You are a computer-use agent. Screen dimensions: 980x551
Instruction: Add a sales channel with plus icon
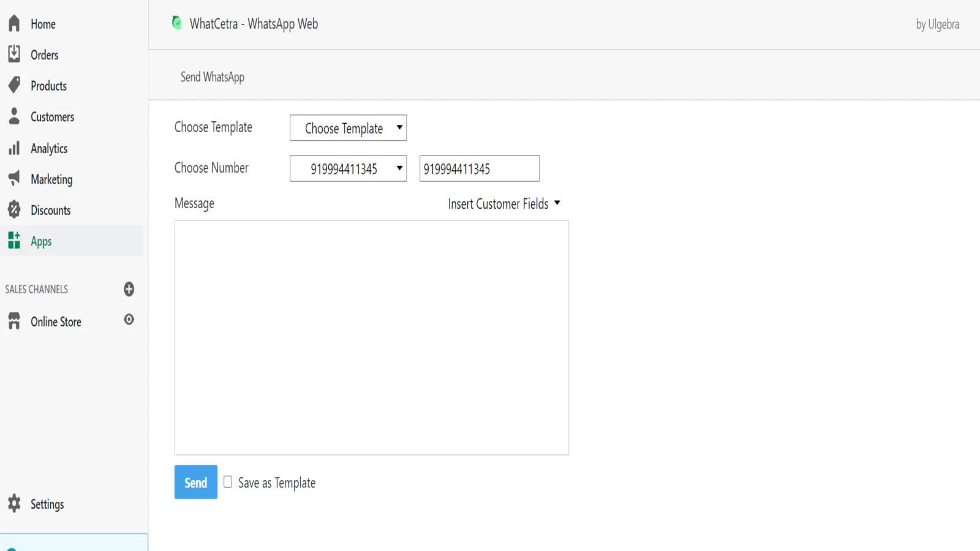pos(129,289)
